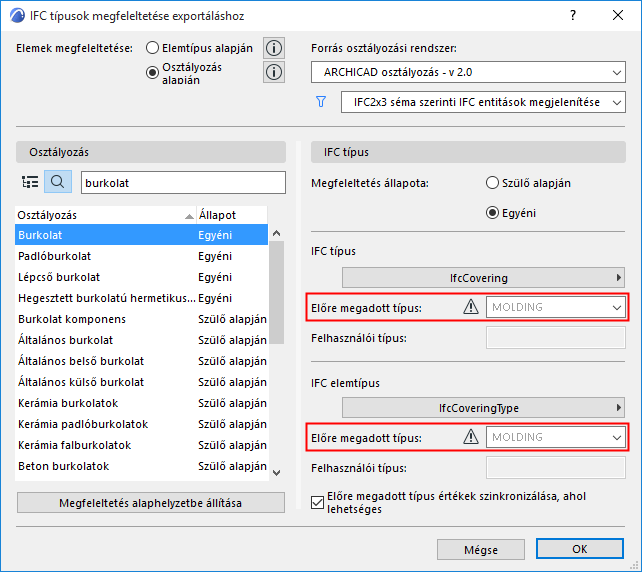Click the magnifier search icon button

pyautogui.click(x=58, y=182)
